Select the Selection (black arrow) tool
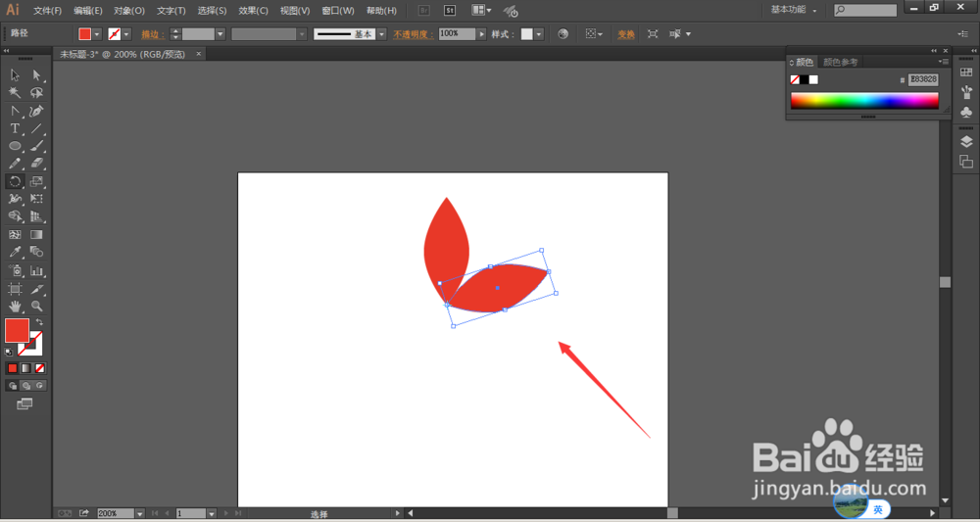The image size is (980, 522). [15, 75]
